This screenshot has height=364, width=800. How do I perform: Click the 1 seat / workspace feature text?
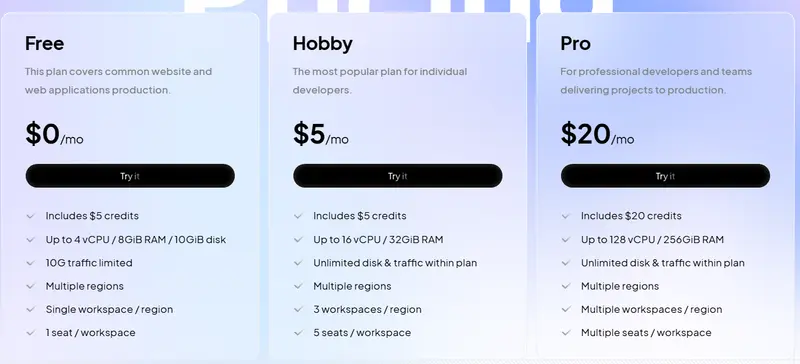pyautogui.click(x=90, y=333)
